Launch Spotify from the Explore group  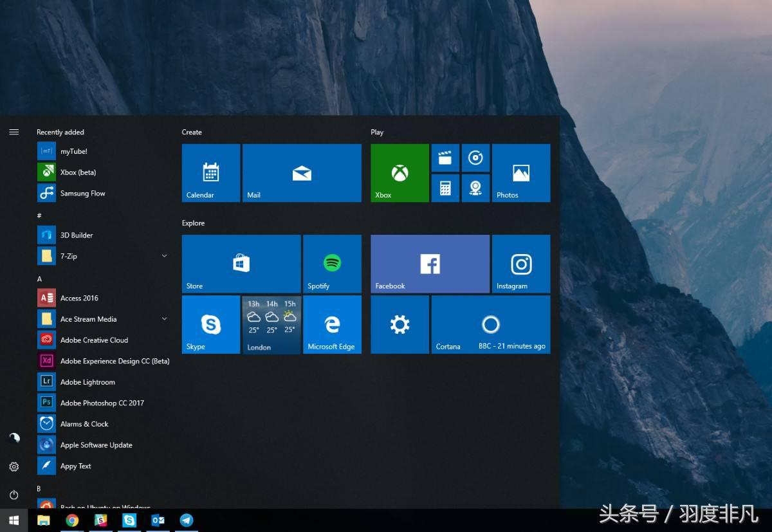[x=332, y=264]
